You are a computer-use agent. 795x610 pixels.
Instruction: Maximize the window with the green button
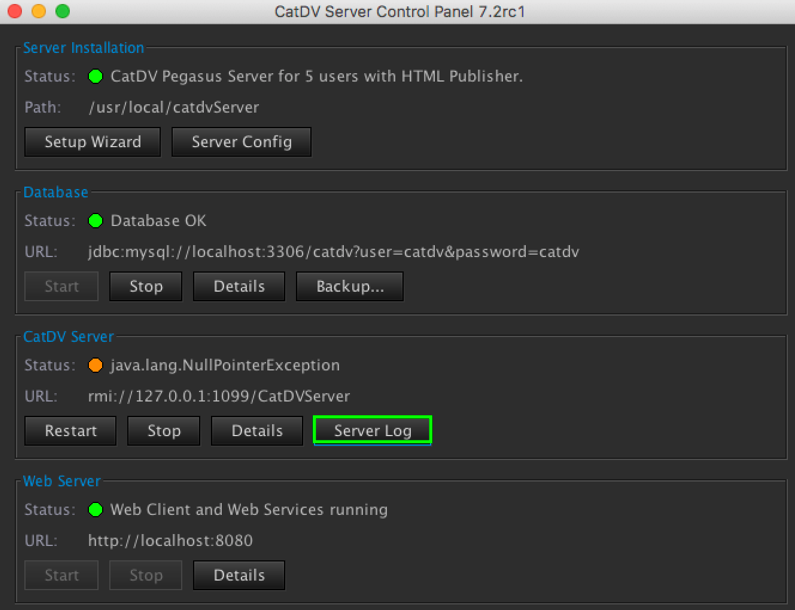[62, 11]
